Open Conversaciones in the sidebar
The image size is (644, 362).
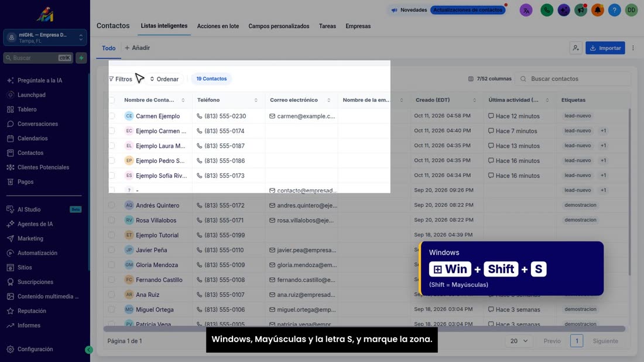tap(38, 124)
